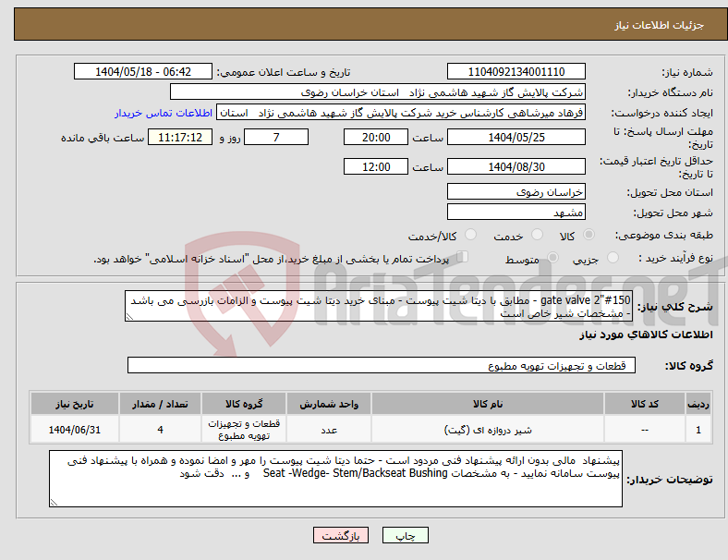Click the شماره نیاز field 1104092134001110
This screenshot has width=728, height=560.
click(x=516, y=71)
